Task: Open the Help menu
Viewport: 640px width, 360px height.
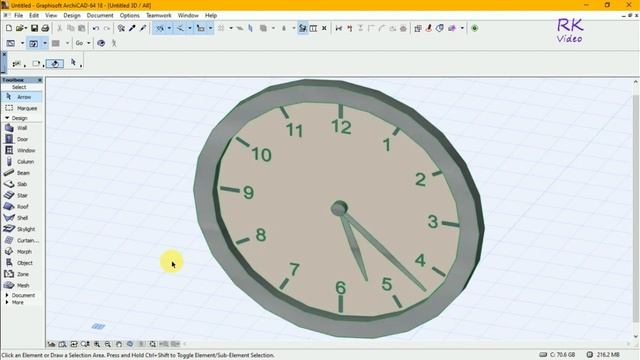Action: (x=211, y=16)
